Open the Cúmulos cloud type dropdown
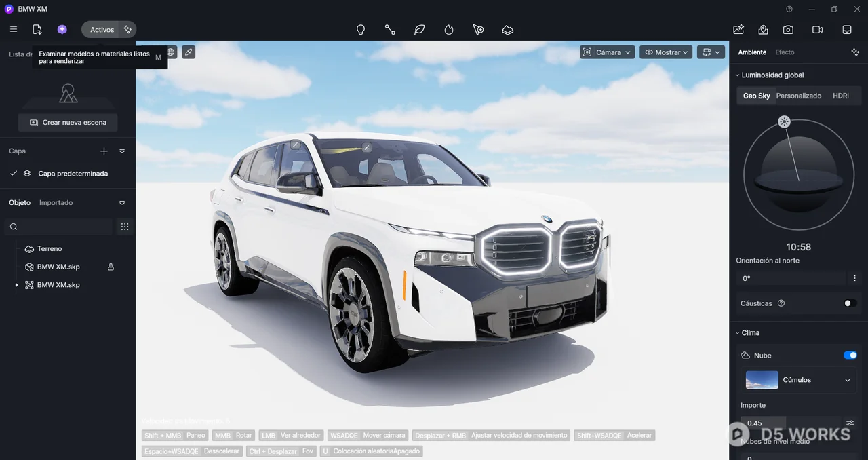The height and width of the screenshot is (460, 868). coord(848,380)
